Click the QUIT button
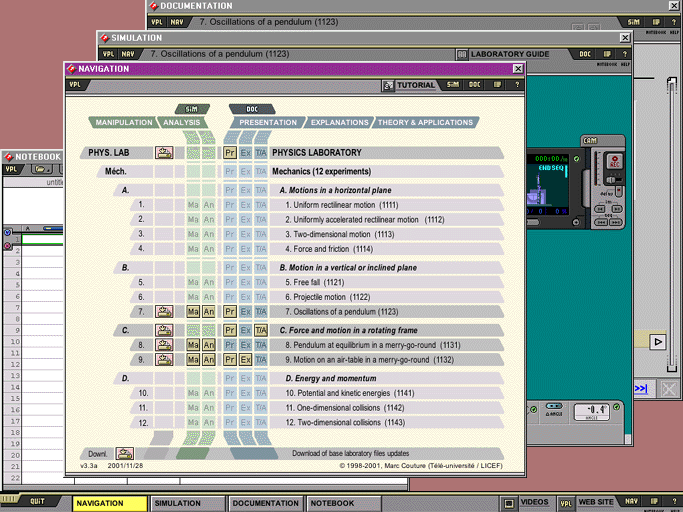This screenshot has height=512, width=683. (37, 504)
